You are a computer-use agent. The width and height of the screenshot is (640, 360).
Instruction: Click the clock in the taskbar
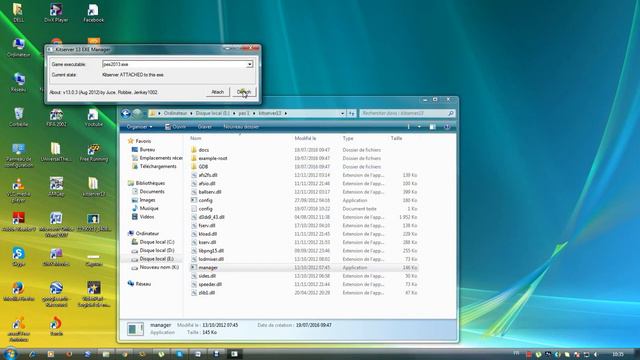618,354
